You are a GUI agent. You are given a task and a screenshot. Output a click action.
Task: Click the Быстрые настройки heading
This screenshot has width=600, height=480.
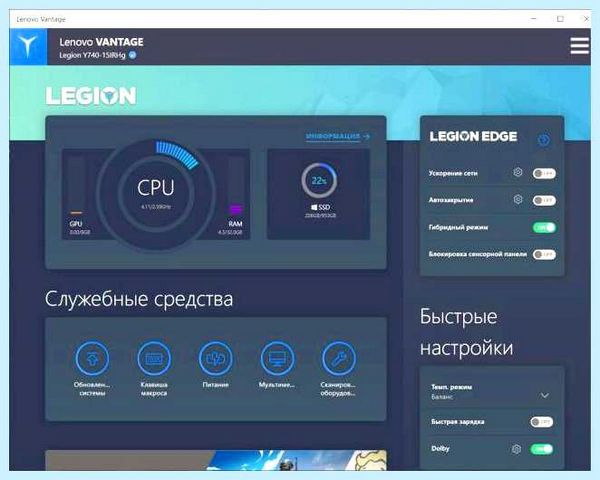pyautogui.click(x=466, y=332)
